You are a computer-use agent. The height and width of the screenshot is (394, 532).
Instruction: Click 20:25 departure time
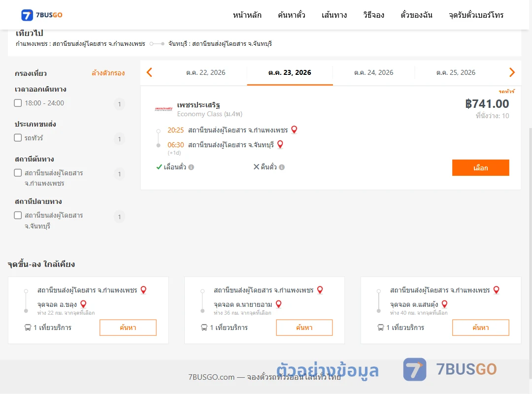coord(175,130)
